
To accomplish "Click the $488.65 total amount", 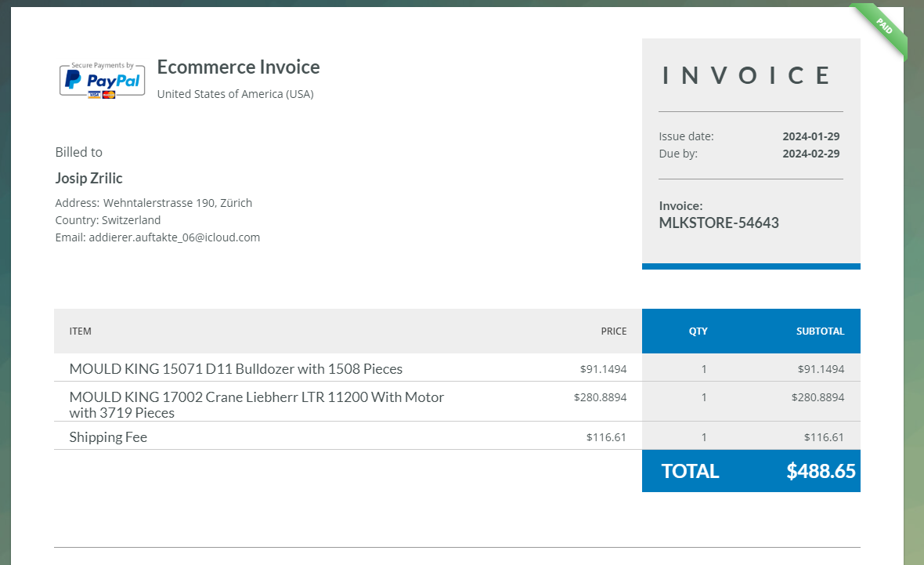I will coord(821,471).
